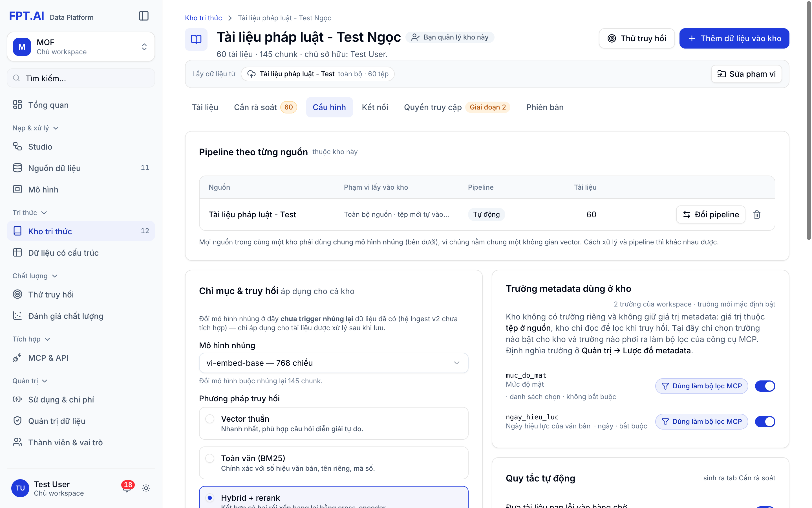
Task: Open Mô hình nhúng vi-embed-base dropdown
Action: (334, 363)
